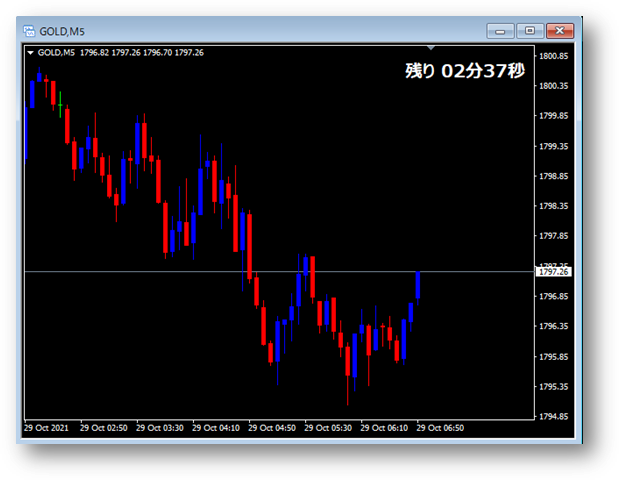Click the GOLD,M5 chart window icon
The image size is (619, 480).
coord(29,31)
